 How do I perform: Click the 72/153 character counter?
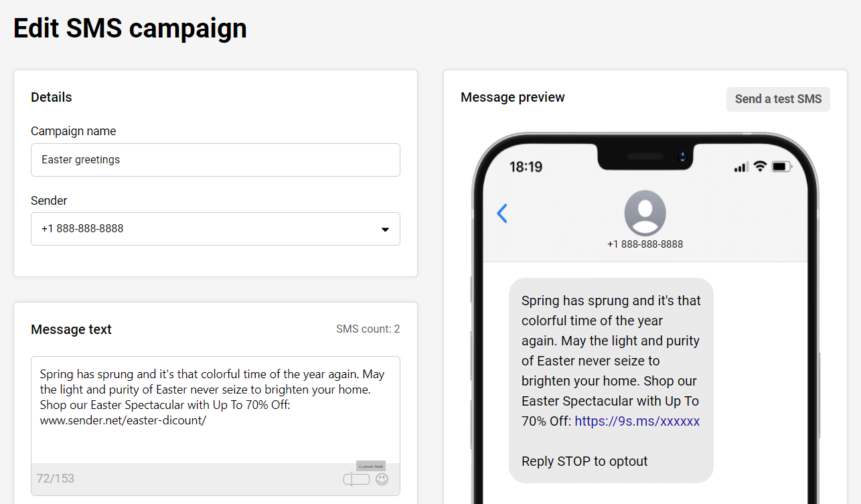click(x=56, y=479)
